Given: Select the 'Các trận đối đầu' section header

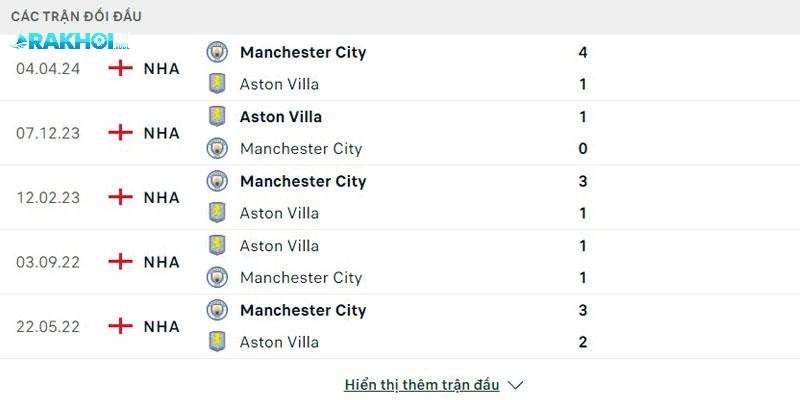Looking at the screenshot, I should [x=76, y=17].
